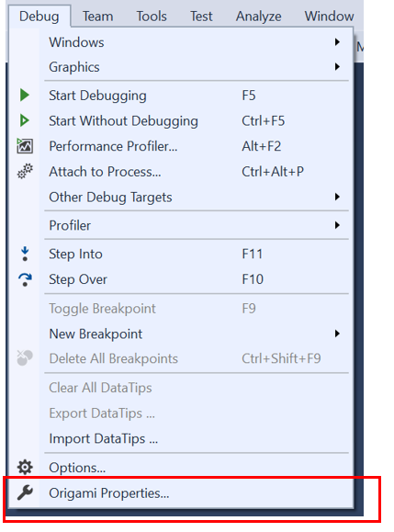The width and height of the screenshot is (394, 532).
Task: Expand the Graphics submenu arrow
Action: tap(337, 67)
